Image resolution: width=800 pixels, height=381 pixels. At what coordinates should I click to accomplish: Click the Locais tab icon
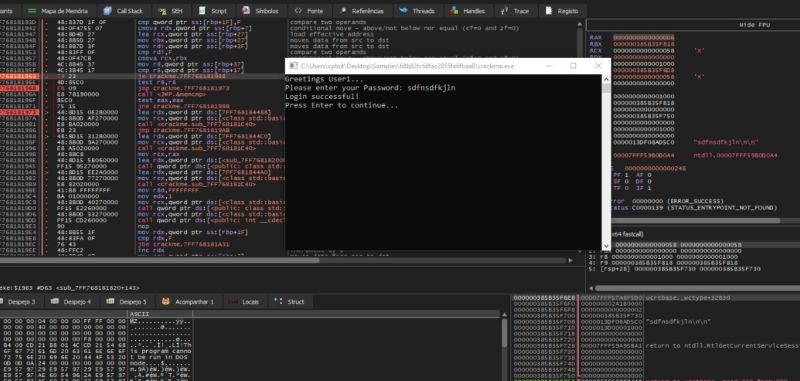233,302
